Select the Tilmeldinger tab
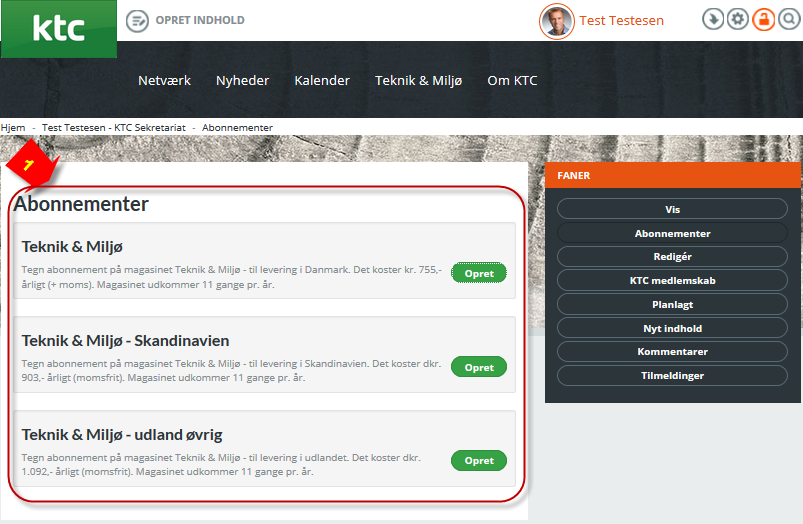803x524 pixels. click(672, 375)
